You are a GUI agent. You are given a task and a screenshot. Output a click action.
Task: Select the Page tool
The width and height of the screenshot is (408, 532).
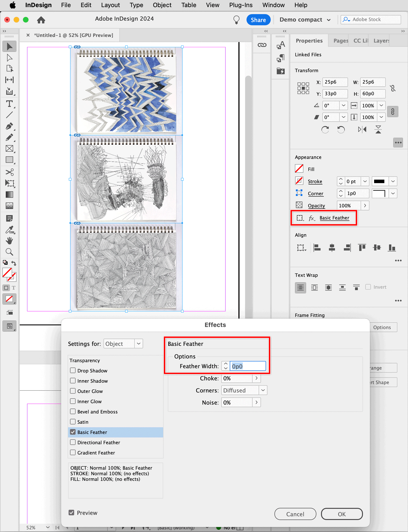pyautogui.click(x=9, y=69)
